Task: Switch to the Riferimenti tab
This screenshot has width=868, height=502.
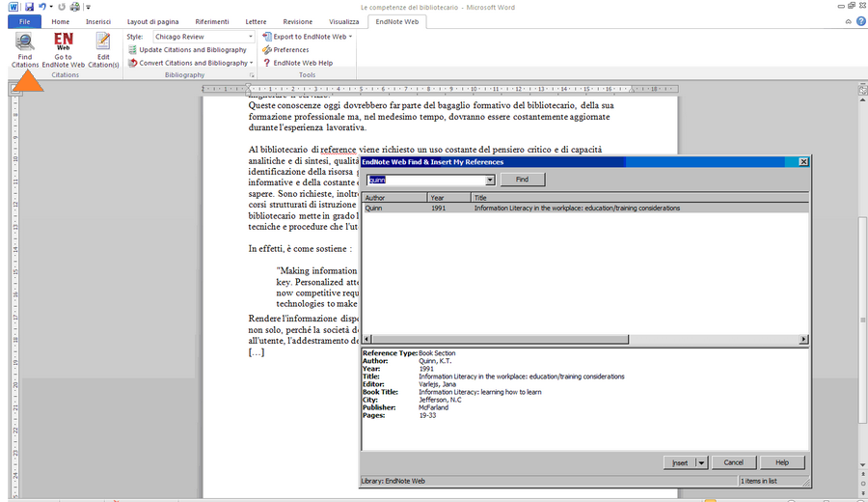Action: tap(211, 21)
